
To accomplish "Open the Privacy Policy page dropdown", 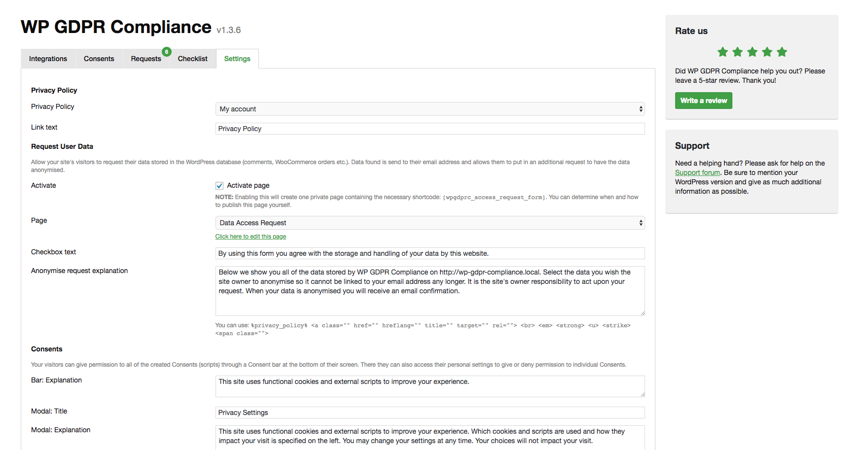I will (x=430, y=109).
